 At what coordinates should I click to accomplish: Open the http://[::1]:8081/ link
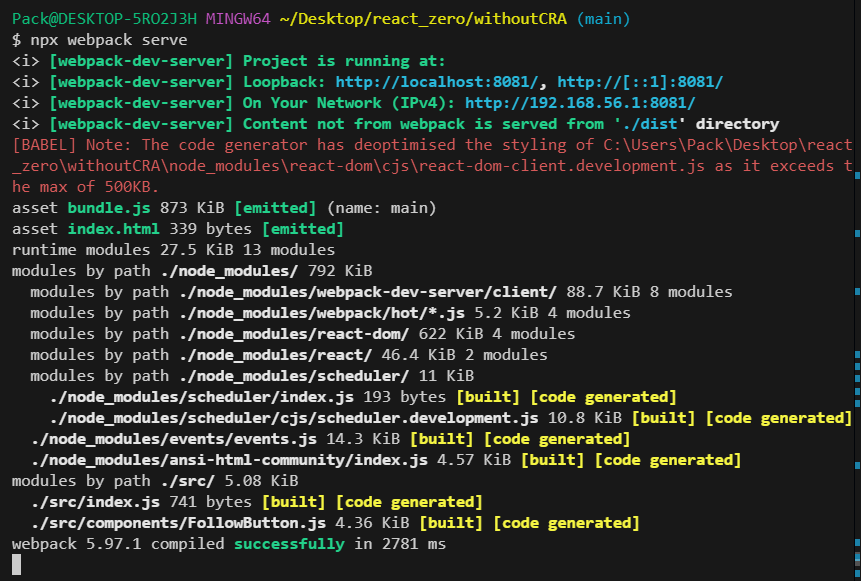[640, 82]
